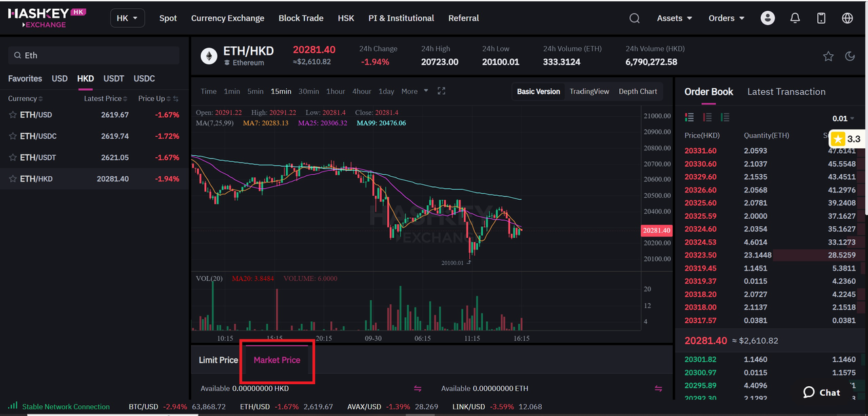This screenshot has width=868, height=416.
Task: Show order book sell-orders-only view icon
Action: tap(707, 118)
